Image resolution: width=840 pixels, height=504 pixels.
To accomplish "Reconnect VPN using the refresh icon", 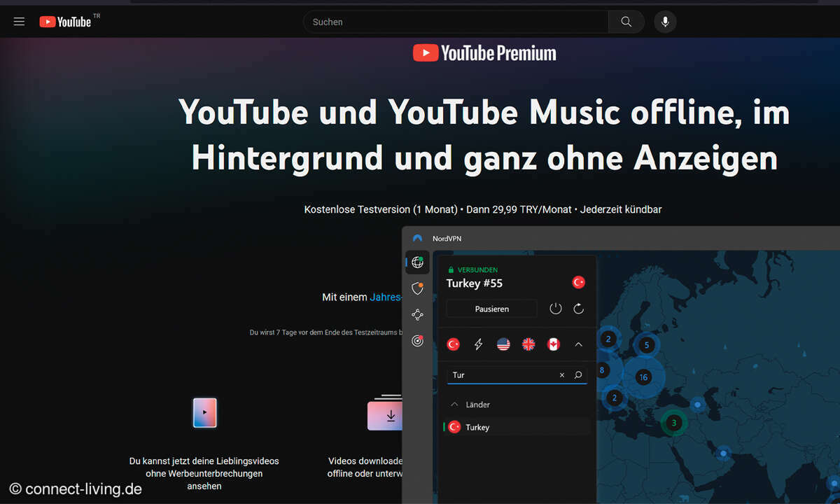I will click(579, 309).
